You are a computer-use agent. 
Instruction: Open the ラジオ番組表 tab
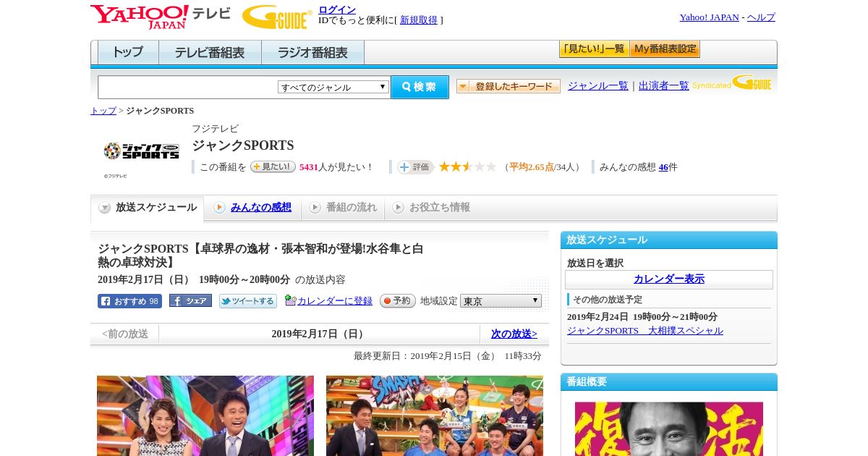(312, 53)
